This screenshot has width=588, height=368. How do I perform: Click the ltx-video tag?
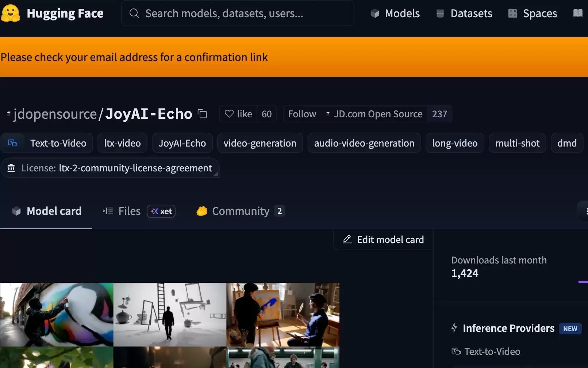pos(122,143)
